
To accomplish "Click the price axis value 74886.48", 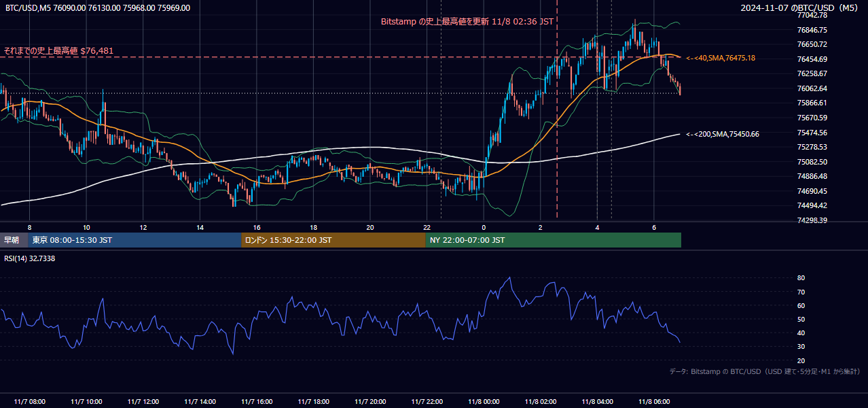I will [x=812, y=176].
